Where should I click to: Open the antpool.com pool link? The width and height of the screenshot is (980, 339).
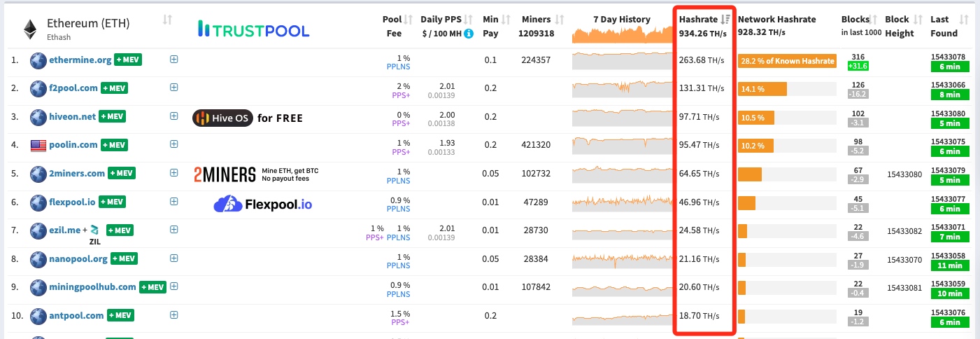coord(76,316)
